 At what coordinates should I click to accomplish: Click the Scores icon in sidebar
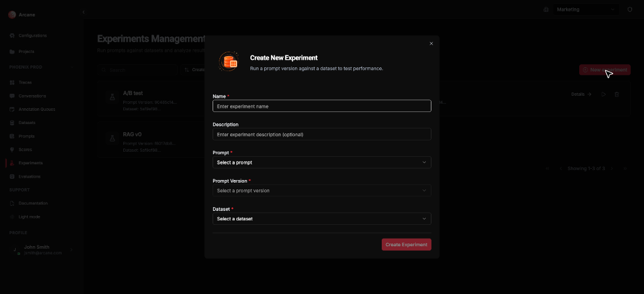point(12,150)
